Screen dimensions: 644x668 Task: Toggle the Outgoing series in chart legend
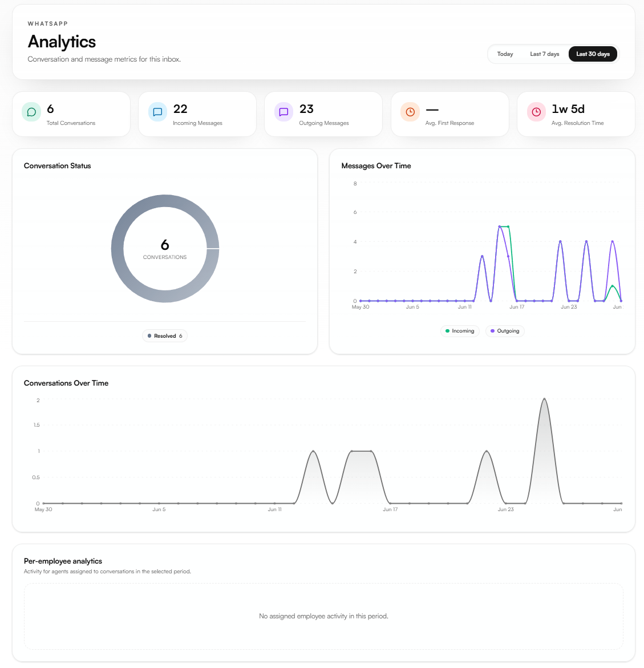[x=505, y=331]
